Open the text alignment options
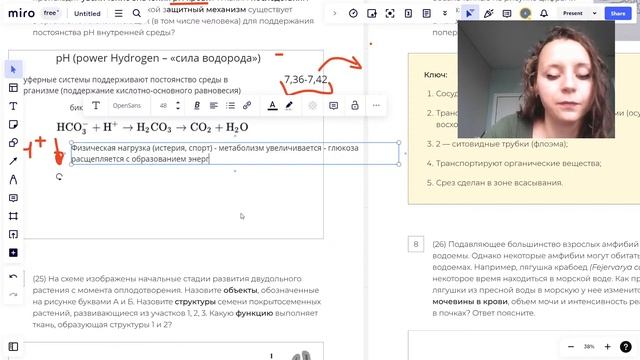Viewport: 640px width, 360px height. point(213,106)
